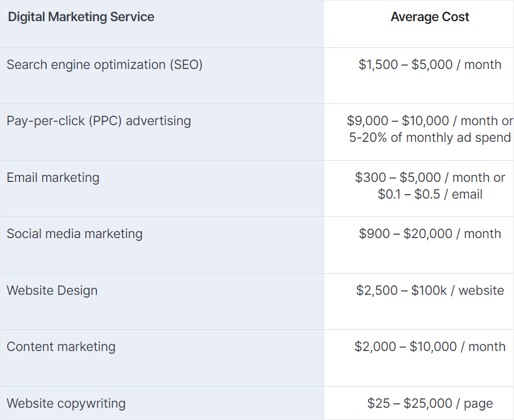Click the $0.1 – $0.5 / email line
This screenshot has height=420, width=514.
tap(430, 195)
